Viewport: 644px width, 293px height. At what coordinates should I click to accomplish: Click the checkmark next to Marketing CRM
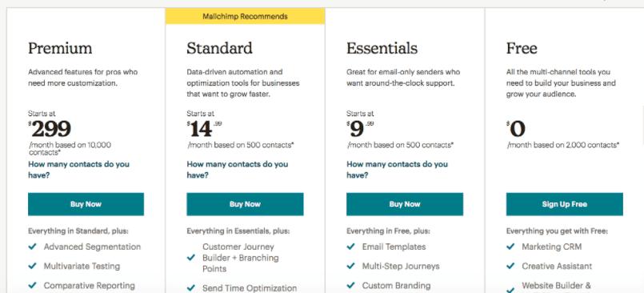[510, 247]
